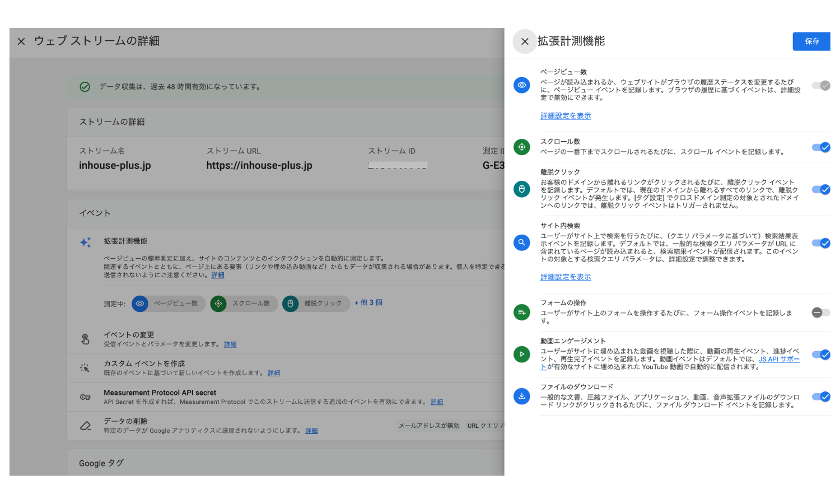Screen dimensions: 840x504
Task: Close the 拡張計測機能 panel with X
Action: pyautogui.click(x=525, y=41)
